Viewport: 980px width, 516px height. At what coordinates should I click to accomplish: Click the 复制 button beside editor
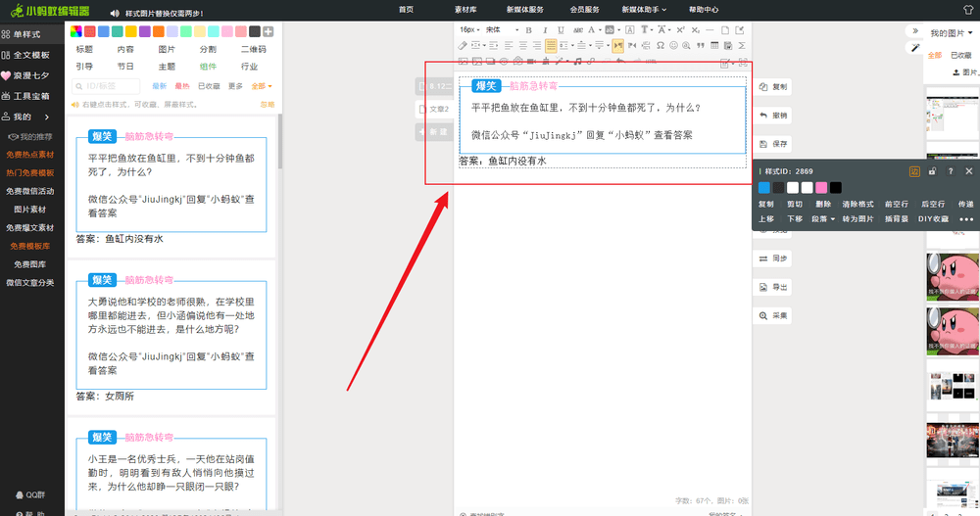[x=773, y=87]
